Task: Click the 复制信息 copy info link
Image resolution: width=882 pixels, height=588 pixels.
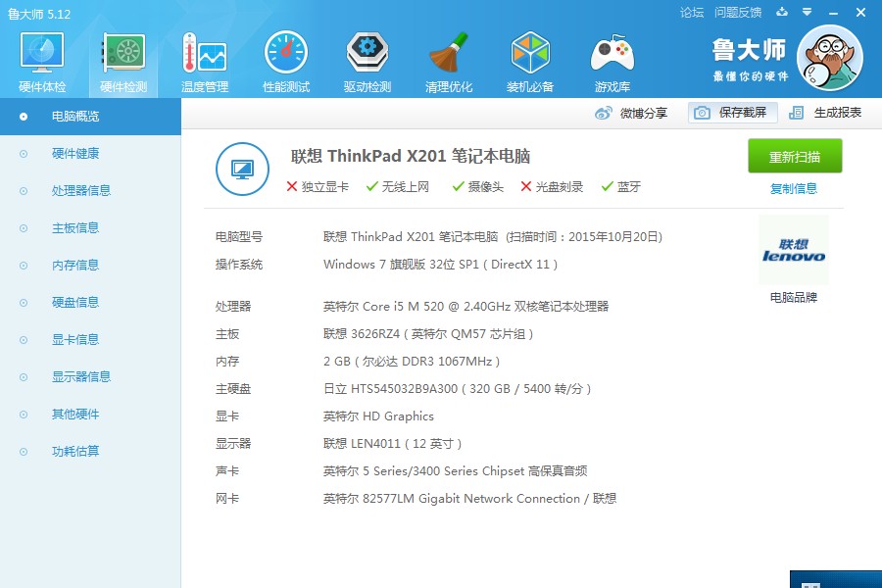Action: 794,189
